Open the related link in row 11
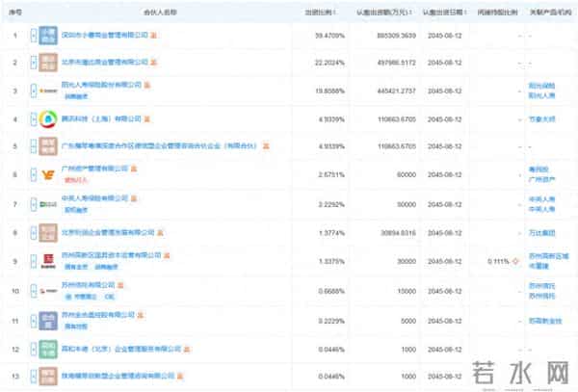 pos(545,321)
